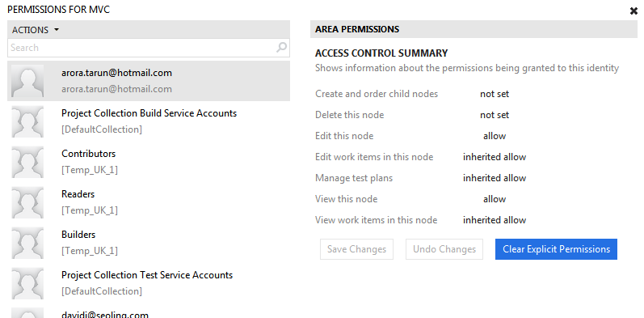Click the magnifier search icon
Screen dimensions: 644x318
[x=281, y=47]
